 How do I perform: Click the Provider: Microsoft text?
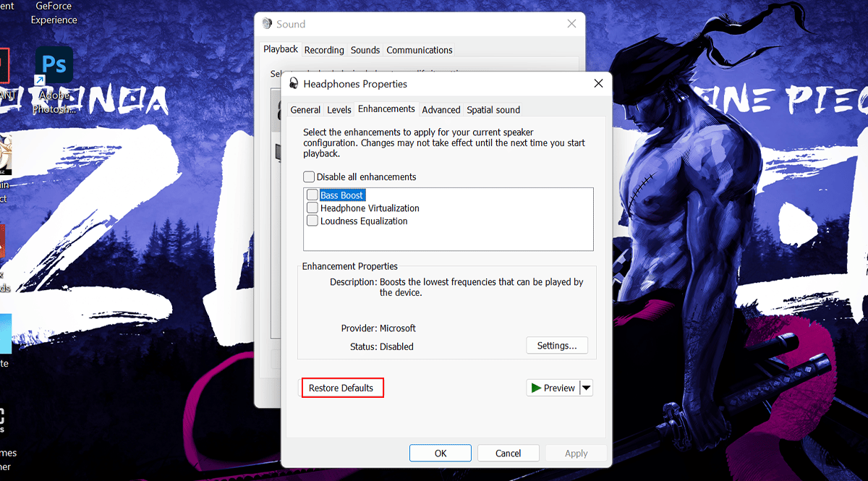pos(378,328)
